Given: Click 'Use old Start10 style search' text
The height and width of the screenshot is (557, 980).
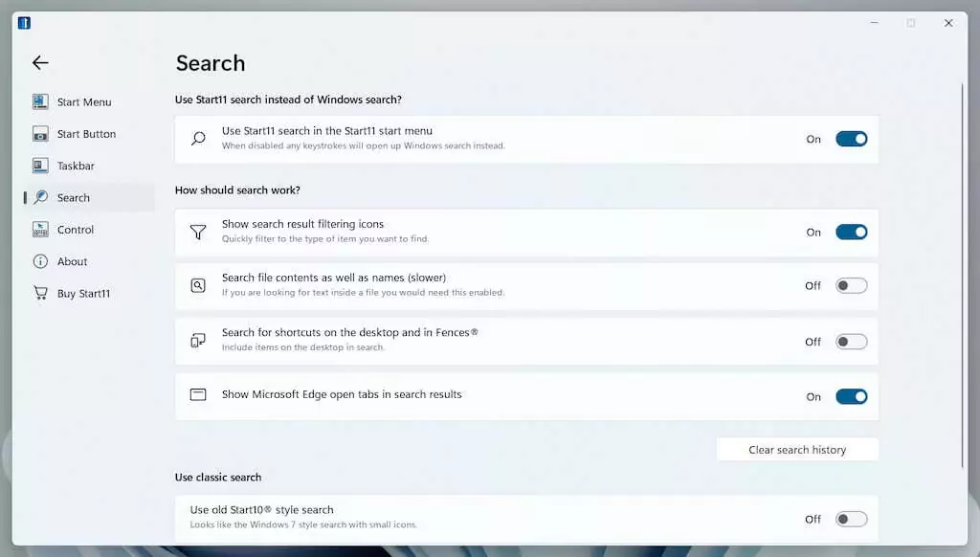Looking at the screenshot, I should pos(261,510).
